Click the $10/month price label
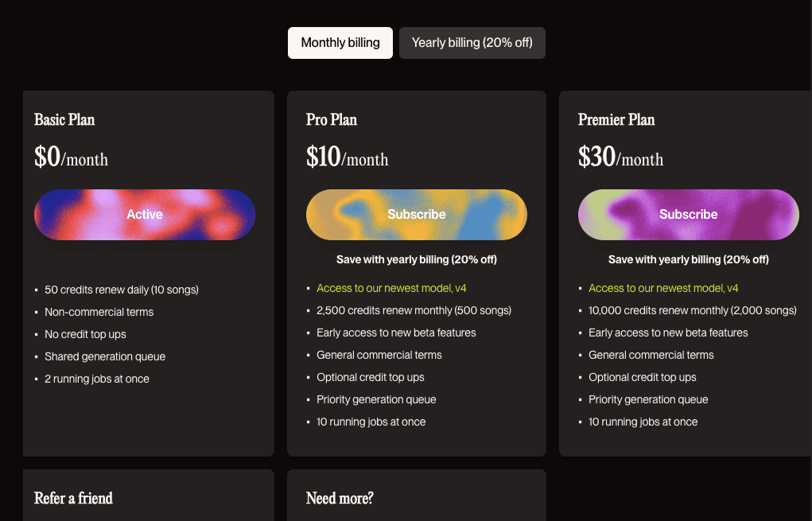 (x=347, y=157)
